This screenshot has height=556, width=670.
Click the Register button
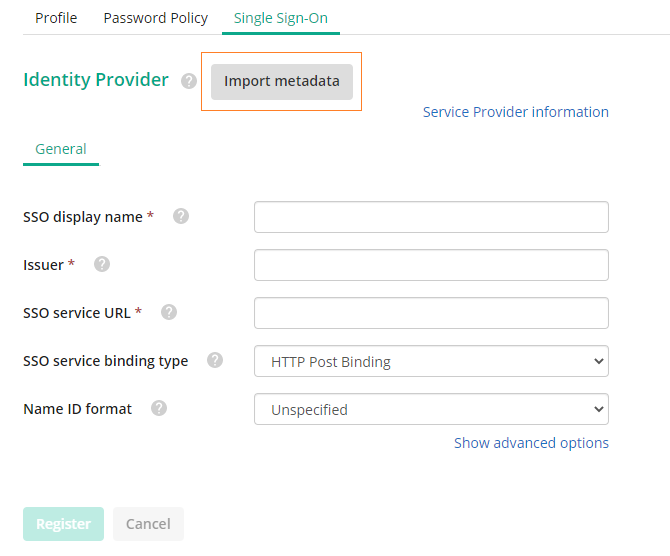63,524
